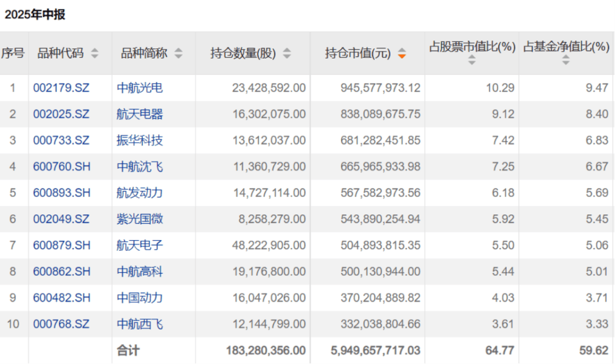
Task: Select total market value 5,949,657,717.03
Action: pos(375,350)
